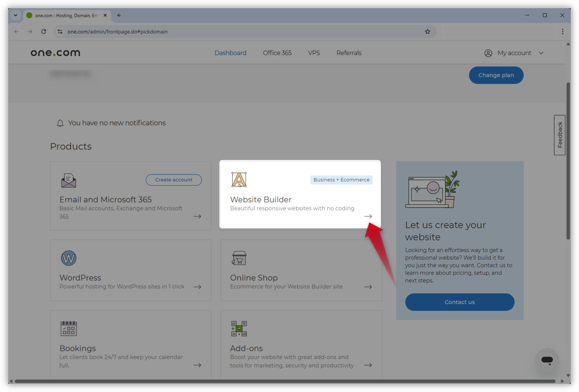This screenshot has height=392, width=579.
Task: Switch to the Office 365 section
Action: pos(277,53)
